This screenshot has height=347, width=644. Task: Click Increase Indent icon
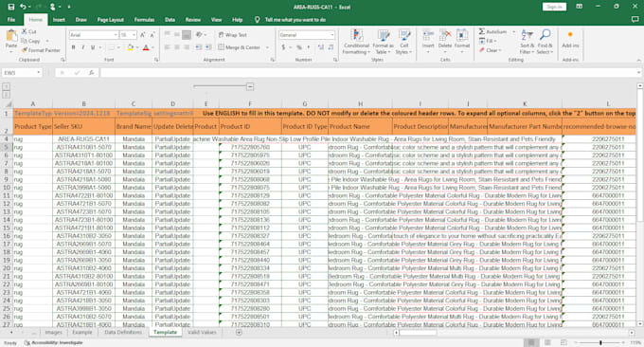tap(208, 47)
